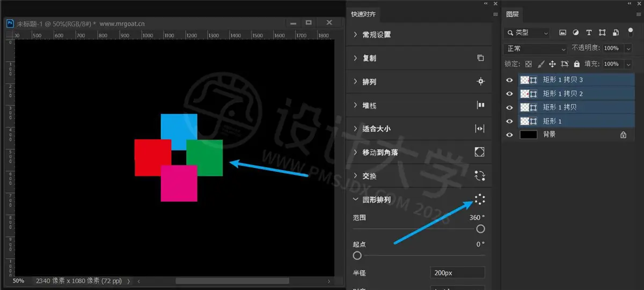The image size is (644, 290).
Task: Click the 50% zoom field in status bar
Action: pos(19,281)
